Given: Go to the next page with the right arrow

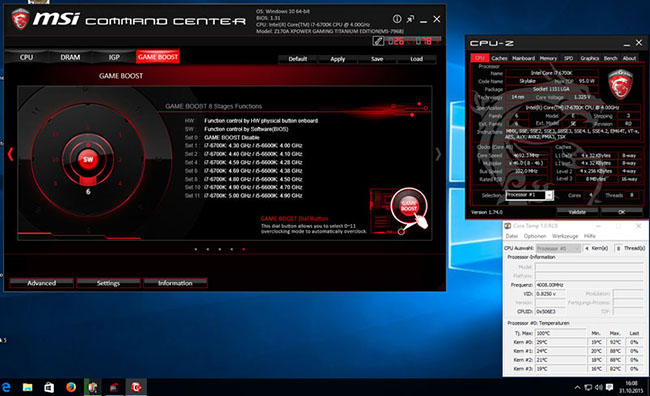Looking at the screenshot, I should 438,154.
